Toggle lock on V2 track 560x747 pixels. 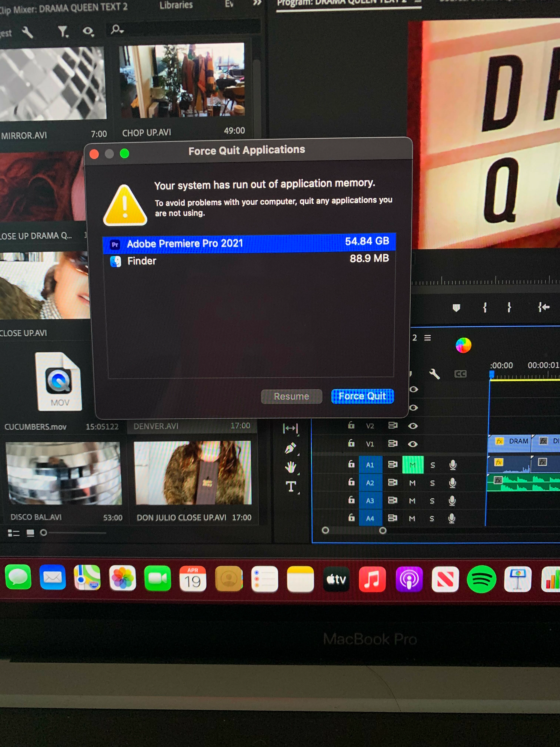(351, 426)
